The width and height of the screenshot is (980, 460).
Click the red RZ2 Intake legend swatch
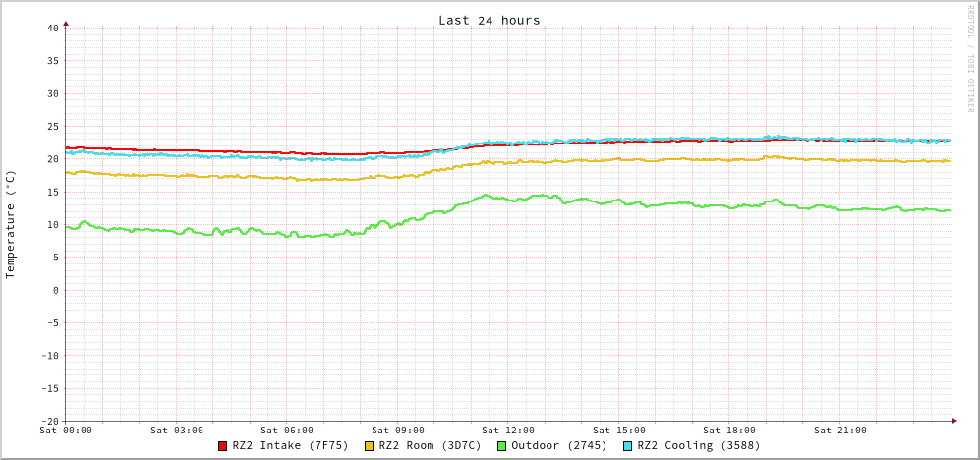pyautogui.click(x=223, y=446)
